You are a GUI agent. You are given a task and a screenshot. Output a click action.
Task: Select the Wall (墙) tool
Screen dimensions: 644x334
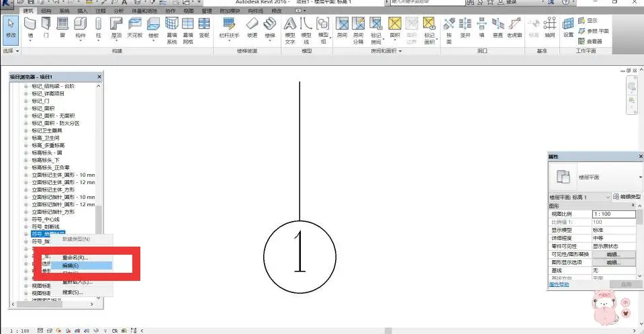click(x=30, y=28)
